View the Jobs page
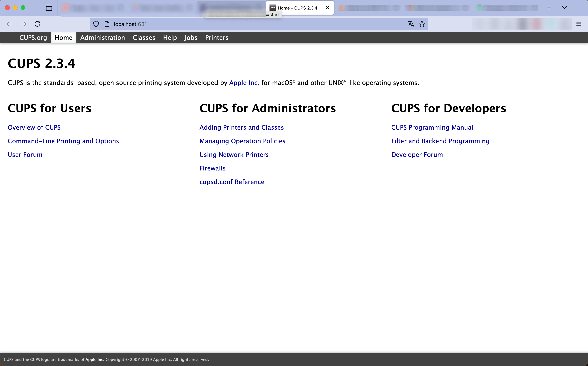The height and width of the screenshot is (366, 588). (x=191, y=38)
